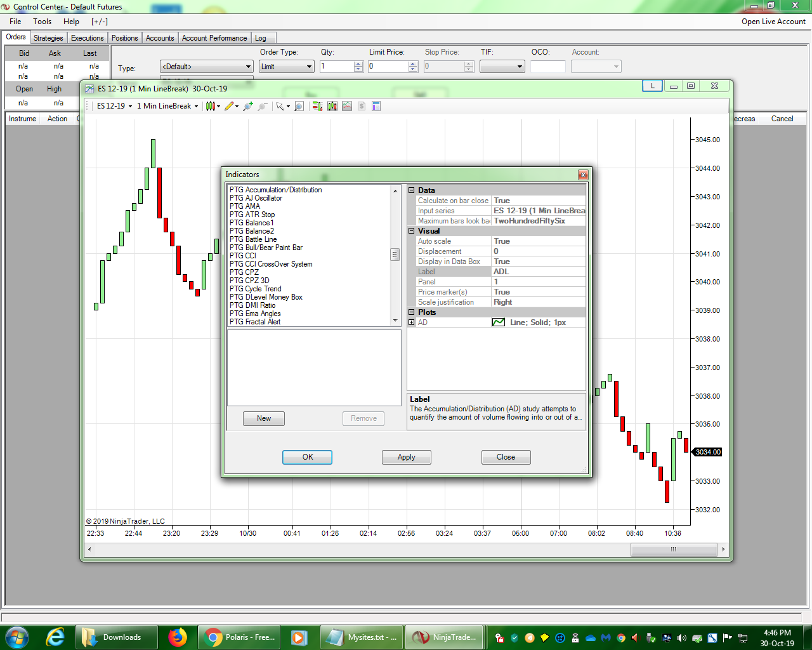Click the indicator list scrollbar thumb
The image size is (812, 650).
click(x=395, y=255)
